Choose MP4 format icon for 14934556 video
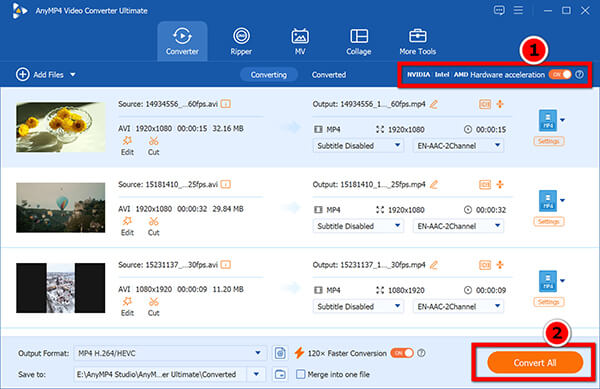Screen dimensions: 600x389 [548, 120]
